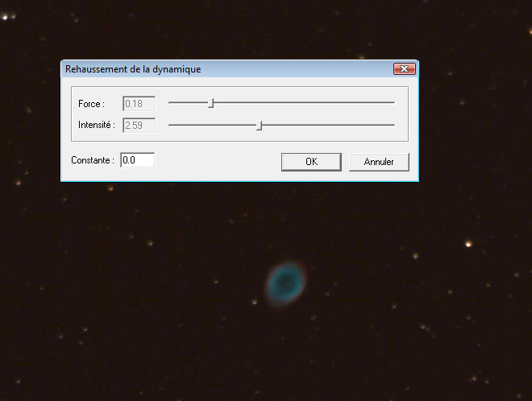This screenshot has width=532, height=401.
Task: Click the Intensité slider handle
Action: (x=260, y=126)
